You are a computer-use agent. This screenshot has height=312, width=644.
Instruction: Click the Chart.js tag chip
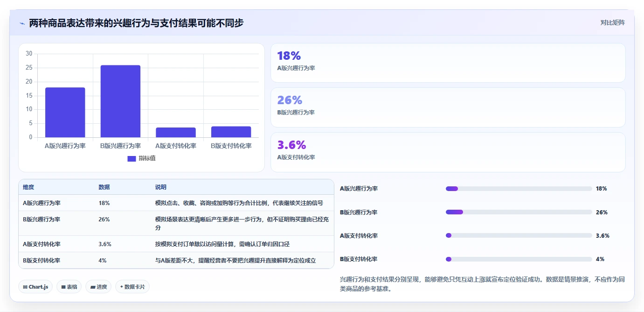click(x=36, y=287)
